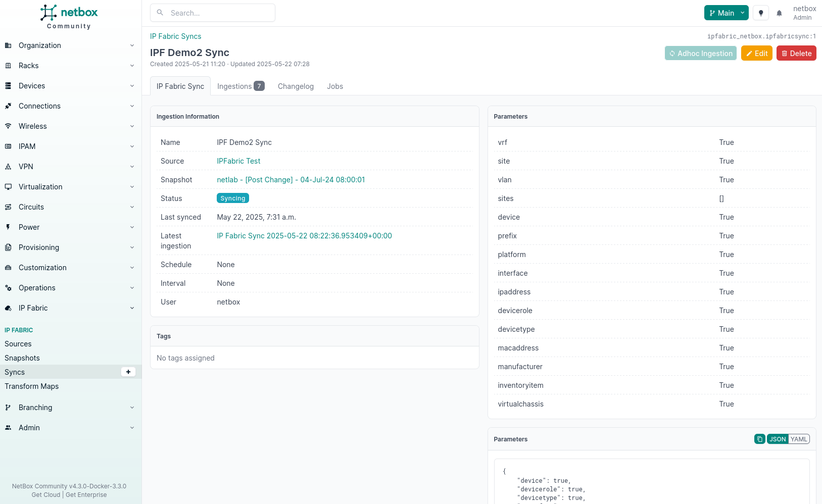Viewport: 822px width, 504px height.
Task: Open the netbox Admin user menu
Action: [x=804, y=13]
